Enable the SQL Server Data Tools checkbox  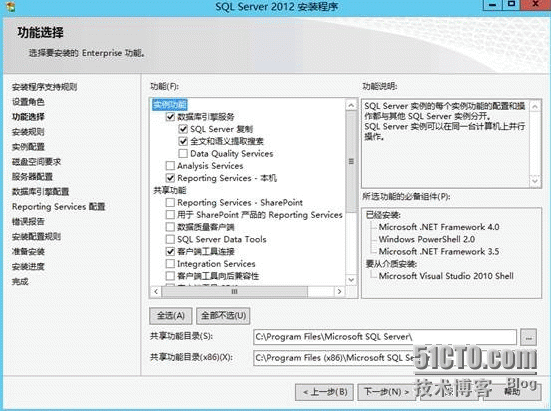(x=170, y=239)
